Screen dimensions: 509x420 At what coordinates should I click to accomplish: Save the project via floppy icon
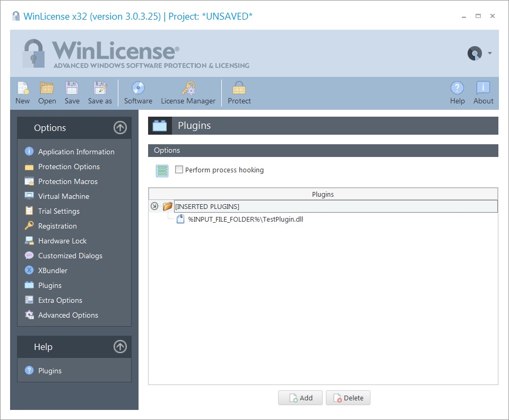click(x=72, y=93)
